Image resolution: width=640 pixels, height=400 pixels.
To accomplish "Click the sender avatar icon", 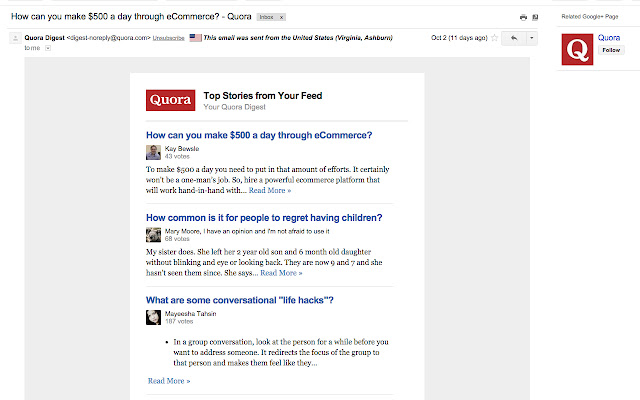I will point(15,38).
